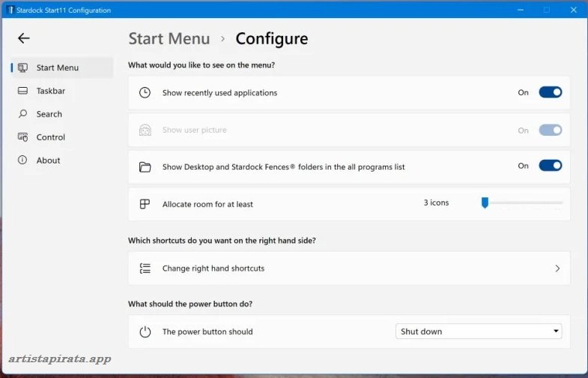Click the Control sidebar icon
Image resolution: width=588 pixels, height=378 pixels.
[x=22, y=137]
